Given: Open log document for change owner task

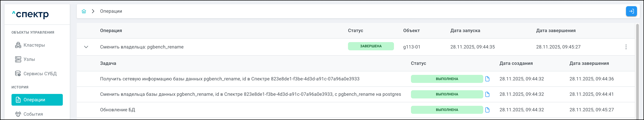Looking at the screenshot, I should 487,94.
